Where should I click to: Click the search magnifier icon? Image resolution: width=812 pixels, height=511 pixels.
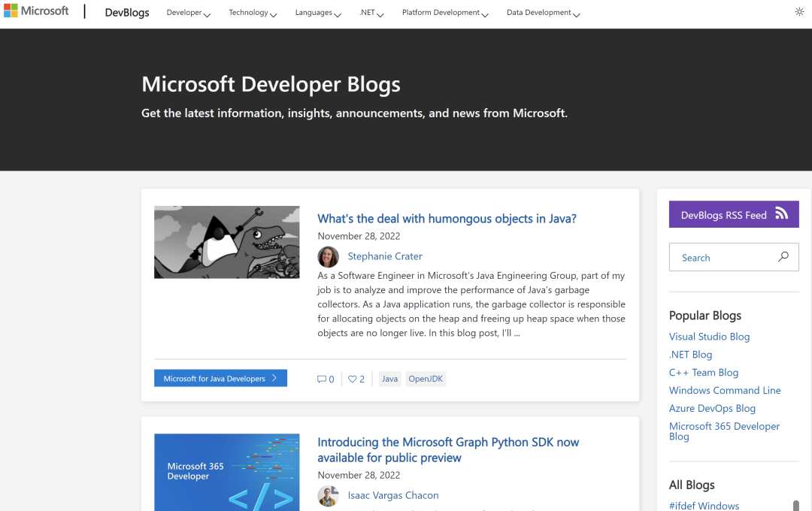click(x=783, y=257)
